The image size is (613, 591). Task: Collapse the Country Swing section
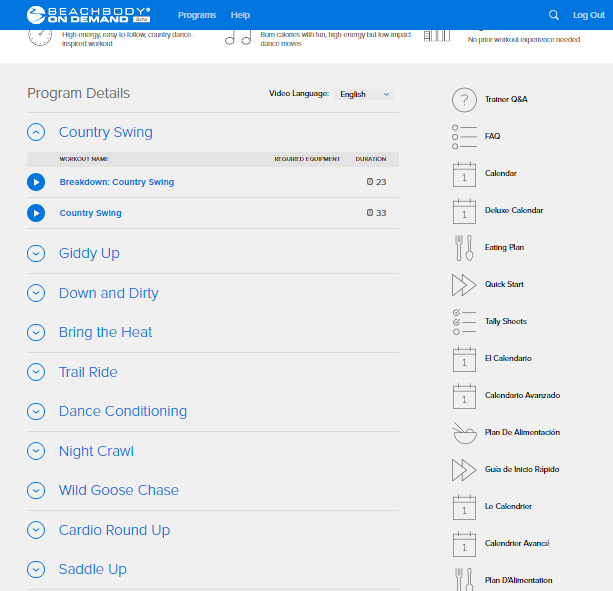[x=36, y=132]
